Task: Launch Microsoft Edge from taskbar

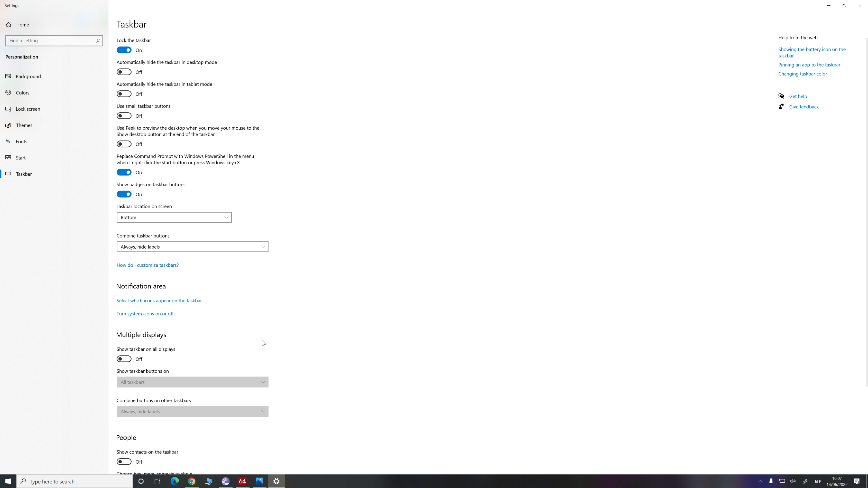Action: click(174, 481)
